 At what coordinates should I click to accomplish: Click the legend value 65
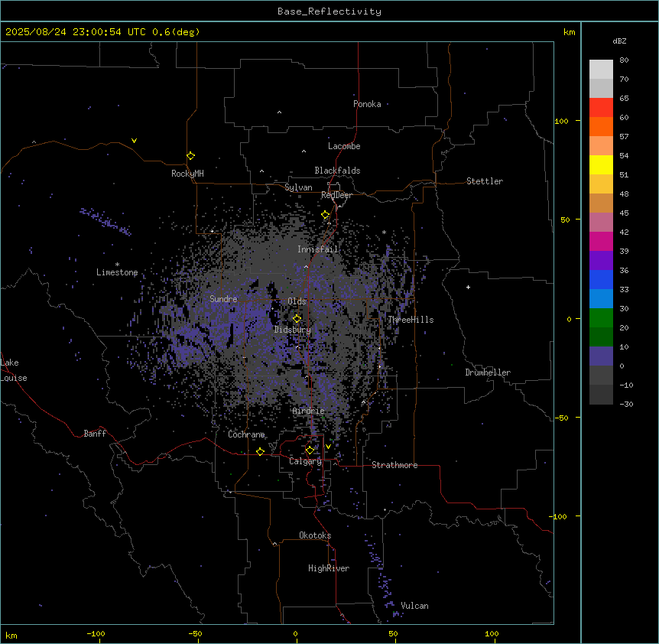(624, 99)
